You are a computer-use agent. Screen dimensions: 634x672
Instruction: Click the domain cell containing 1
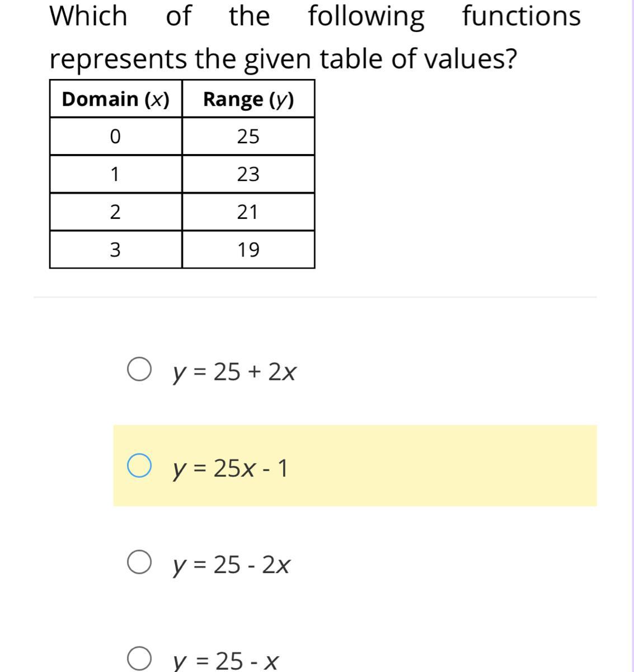[116, 174]
